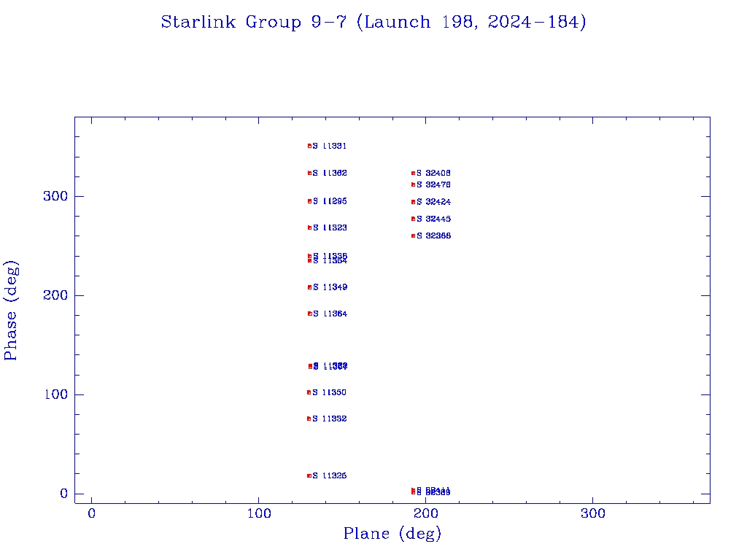Select the 'S 32408' satellite label

click(x=433, y=174)
